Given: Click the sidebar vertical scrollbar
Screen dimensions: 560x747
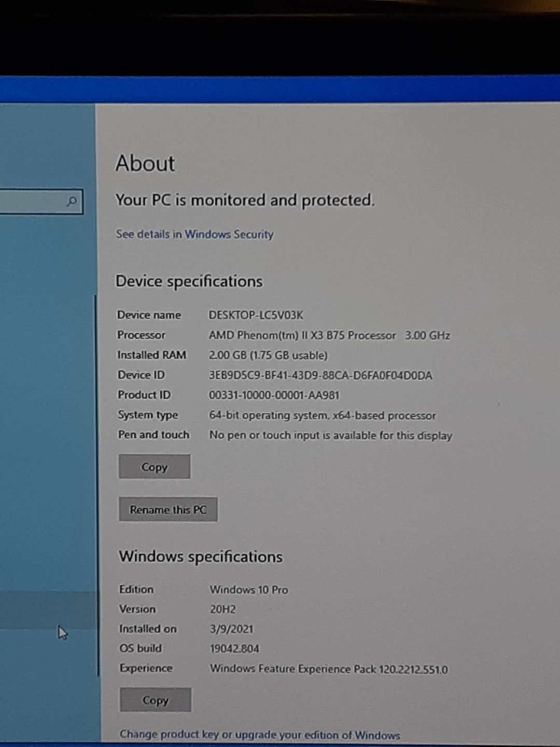Looking at the screenshot, I should [x=97, y=485].
